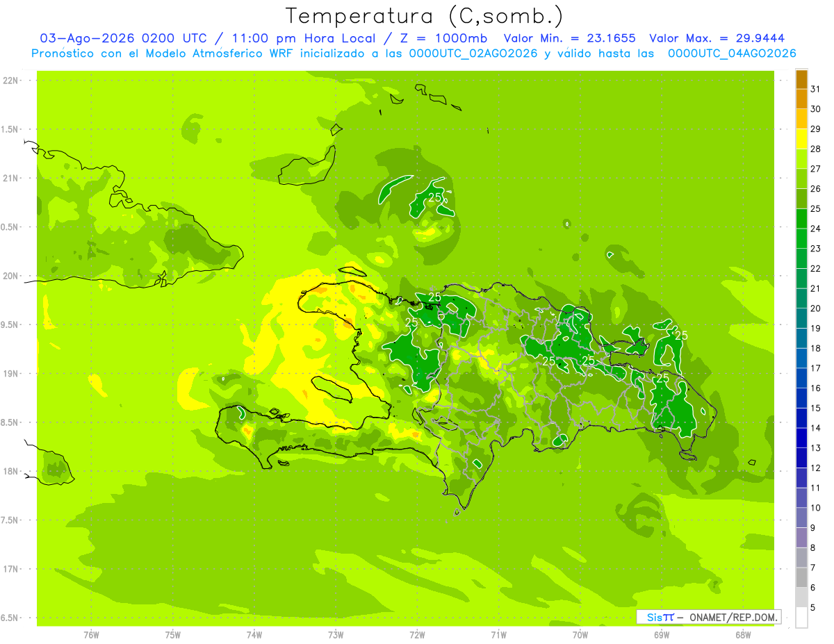This screenshot has height=644, width=834.
Task: Click the "Temperatura (C,somb.)" chart title
Action: [x=425, y=17]
